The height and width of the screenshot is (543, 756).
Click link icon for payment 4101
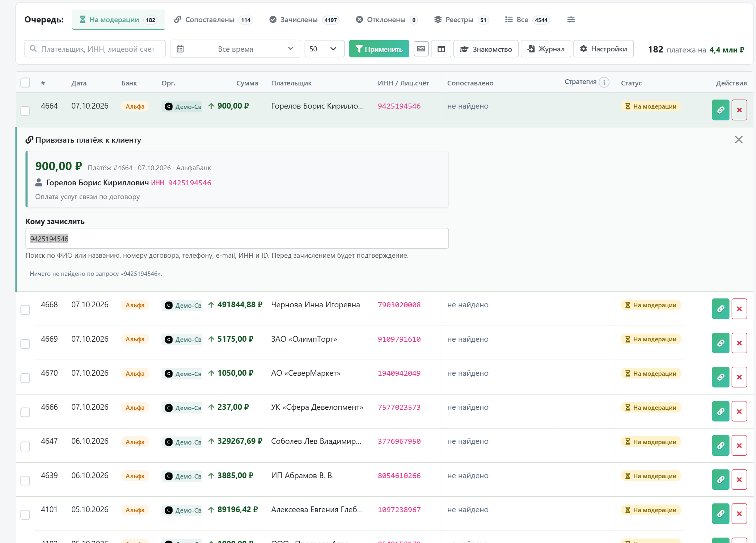[x=721, y=514]
